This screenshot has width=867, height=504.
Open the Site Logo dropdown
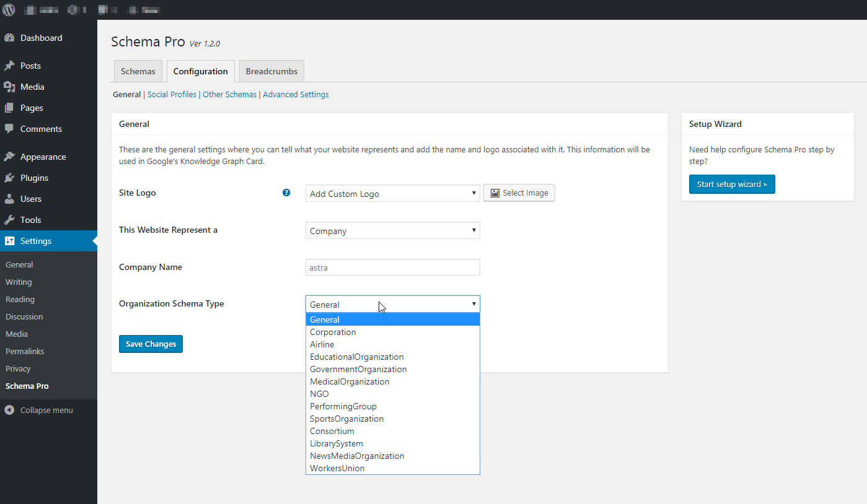pyautogui.click(x=392, y=193)
